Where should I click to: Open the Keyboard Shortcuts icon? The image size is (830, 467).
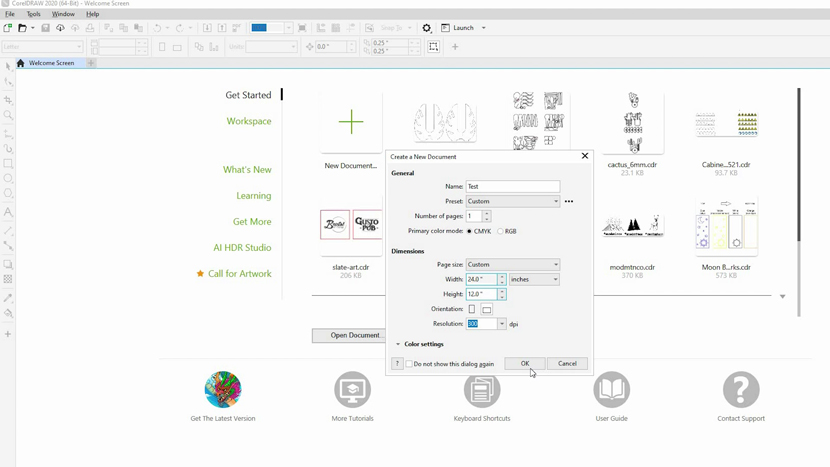[482, 390]
